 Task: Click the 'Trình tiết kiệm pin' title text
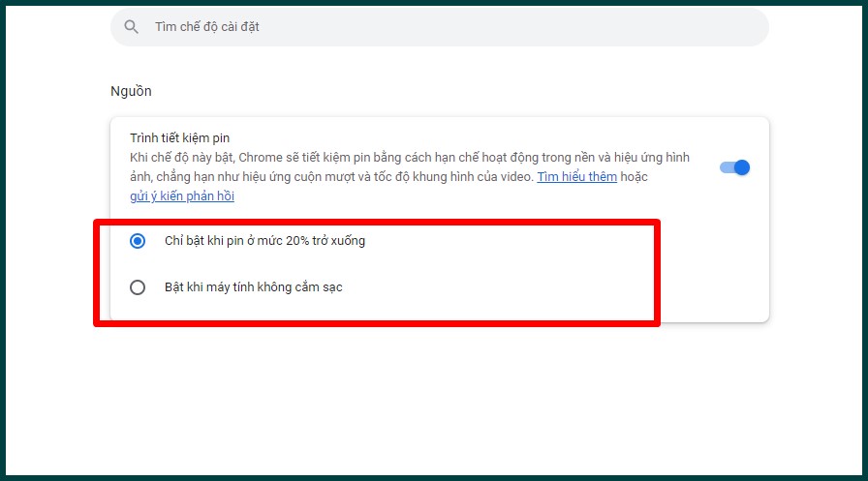[x=180, y=138]
